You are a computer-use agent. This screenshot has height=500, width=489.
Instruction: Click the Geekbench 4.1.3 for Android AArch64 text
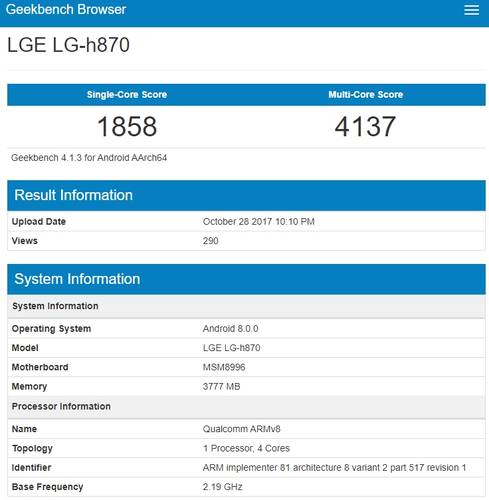click(x=89, y=158)
